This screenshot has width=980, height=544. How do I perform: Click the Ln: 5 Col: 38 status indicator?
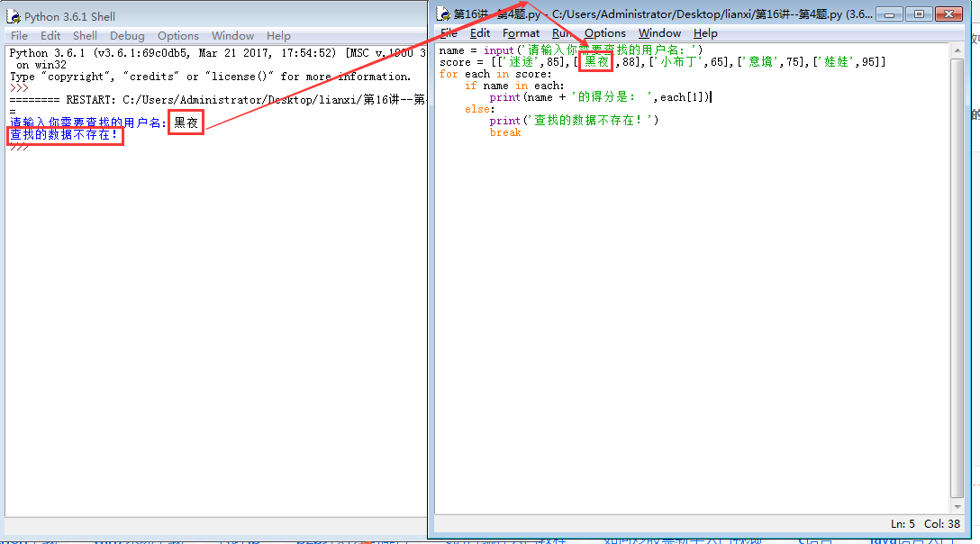(x=924, y=523)
